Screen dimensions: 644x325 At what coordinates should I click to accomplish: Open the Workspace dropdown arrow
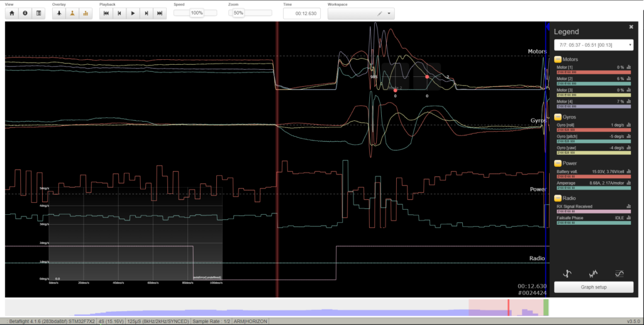coord(389,14)
